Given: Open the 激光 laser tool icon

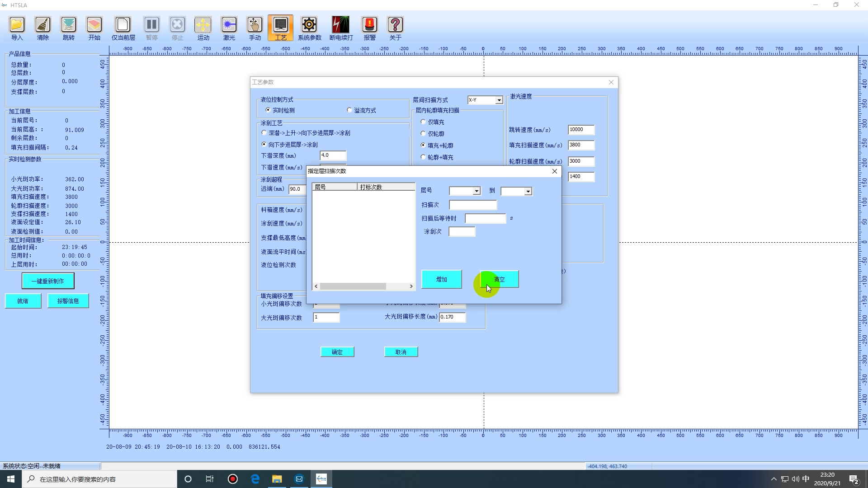Looking at the screenshot, I should (229, 28).
